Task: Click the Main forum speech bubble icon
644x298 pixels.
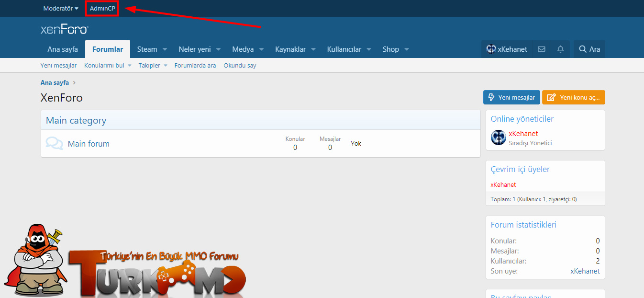Action: point(55,143)
